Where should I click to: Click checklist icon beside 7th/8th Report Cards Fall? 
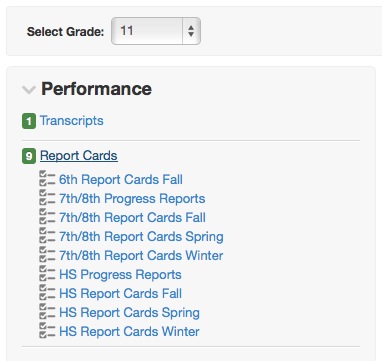tap(47, 216)
